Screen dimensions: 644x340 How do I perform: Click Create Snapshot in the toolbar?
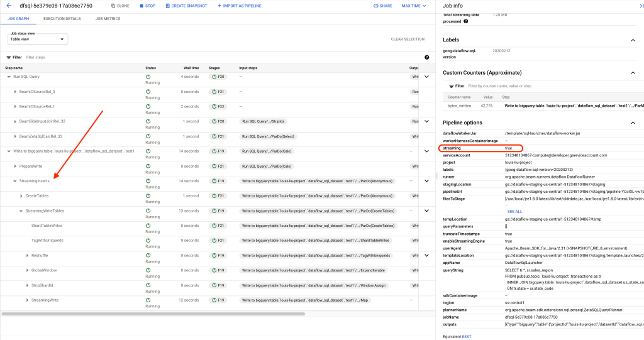186,6
